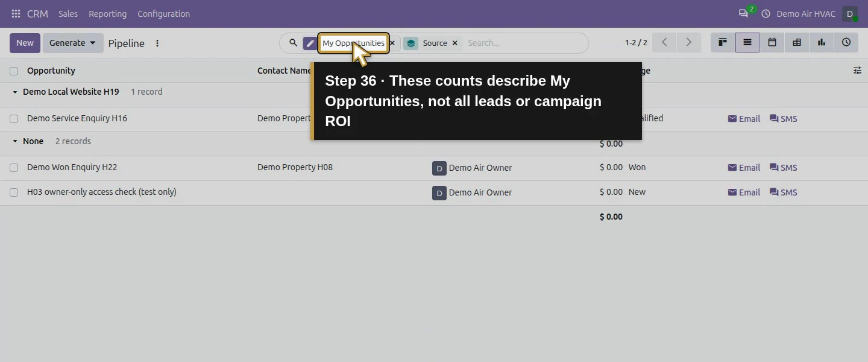Click SMS for Demo Service Enquiry H16
The image size is (868, 362).
click(784, 119)
